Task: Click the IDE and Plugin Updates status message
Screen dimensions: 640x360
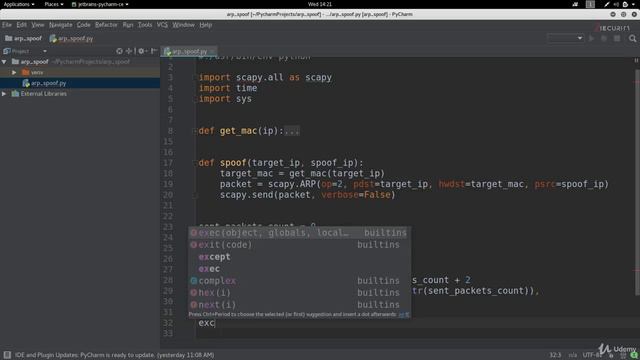Action: tap(114, 355)
